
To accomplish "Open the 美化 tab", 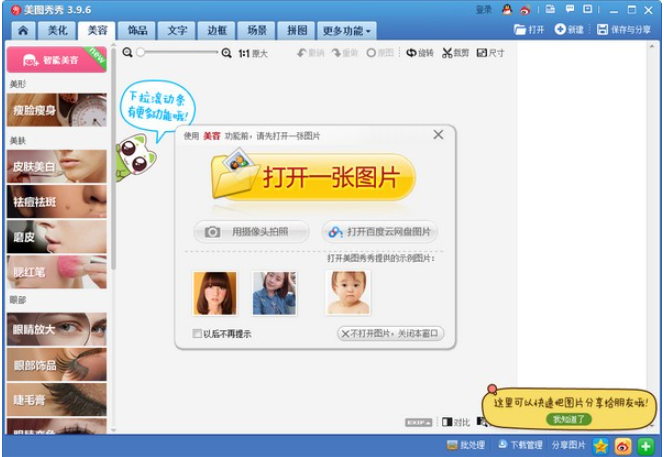I will [x=57, y=30].
